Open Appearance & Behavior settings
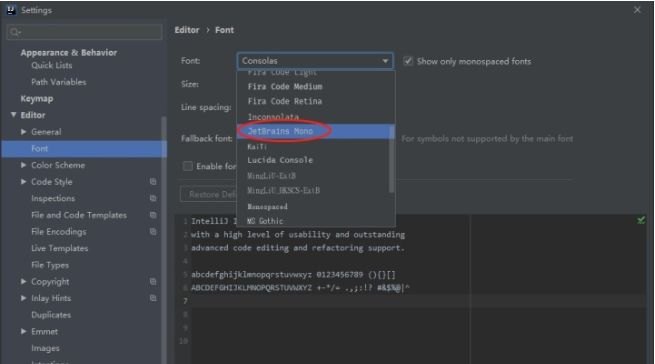655x364 pixels. [x=69, y=53]
